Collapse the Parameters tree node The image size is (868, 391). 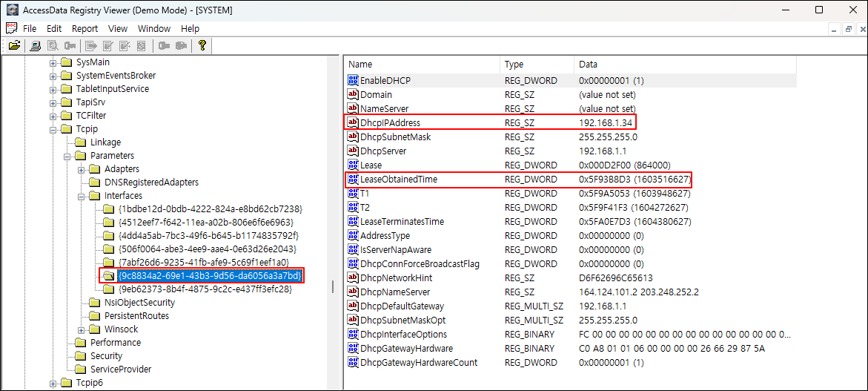tap(67, 156)
